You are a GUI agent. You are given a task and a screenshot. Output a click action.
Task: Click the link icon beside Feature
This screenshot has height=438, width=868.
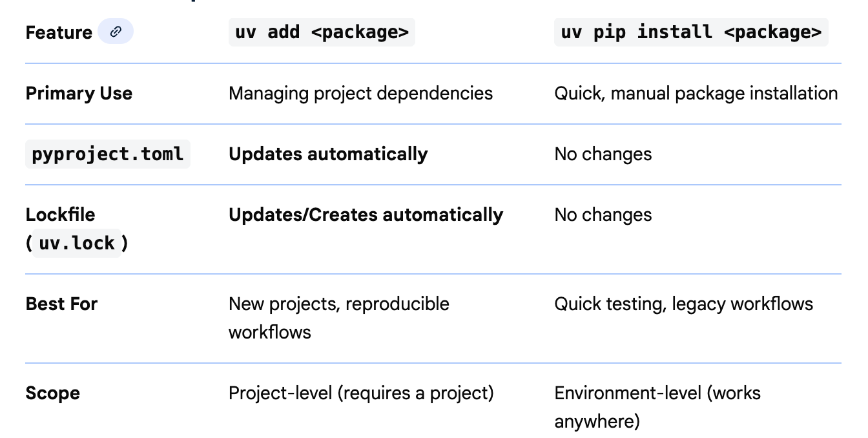pyautogui.click(x=116, y=32)
